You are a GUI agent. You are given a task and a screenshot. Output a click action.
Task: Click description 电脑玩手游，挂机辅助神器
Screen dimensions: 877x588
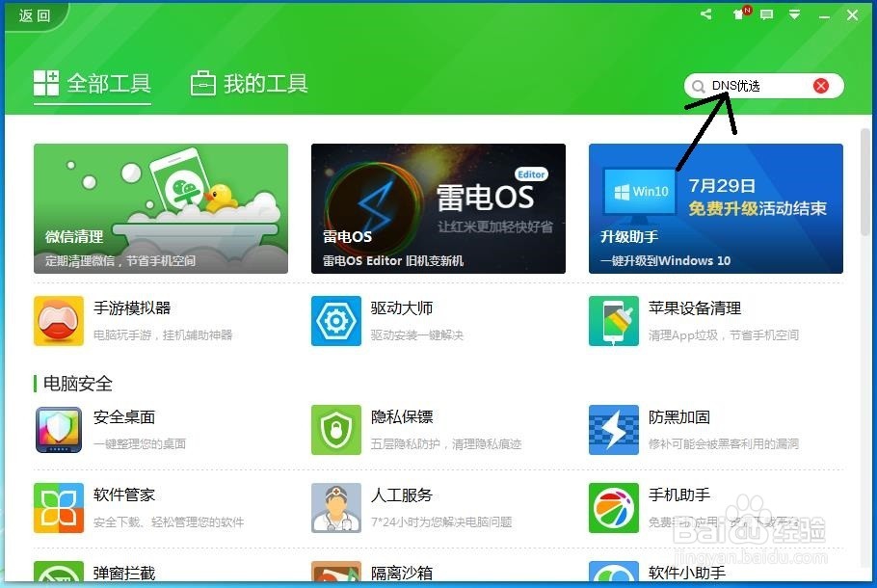(x=163, y=335)
